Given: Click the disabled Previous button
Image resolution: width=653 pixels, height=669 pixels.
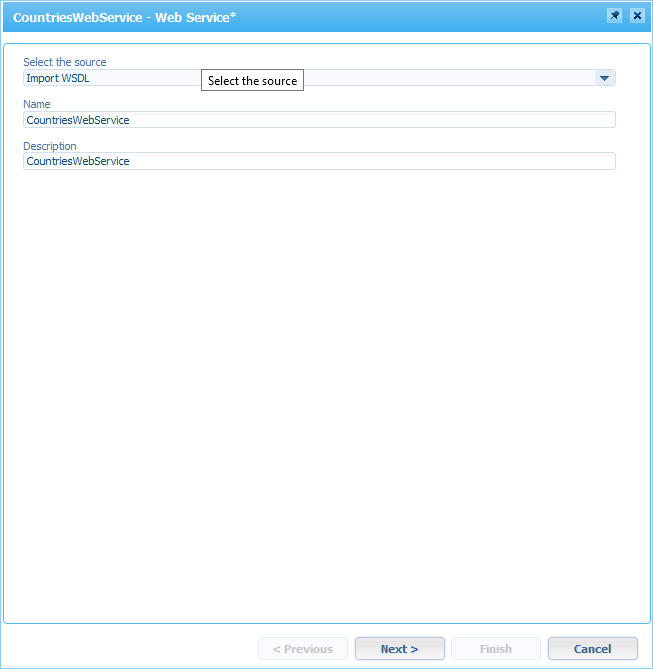Looking at the screenshot, I should (303, 649).
